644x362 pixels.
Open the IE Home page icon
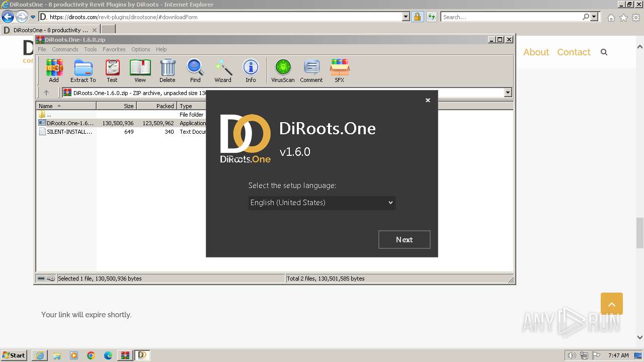pos(611,18)
